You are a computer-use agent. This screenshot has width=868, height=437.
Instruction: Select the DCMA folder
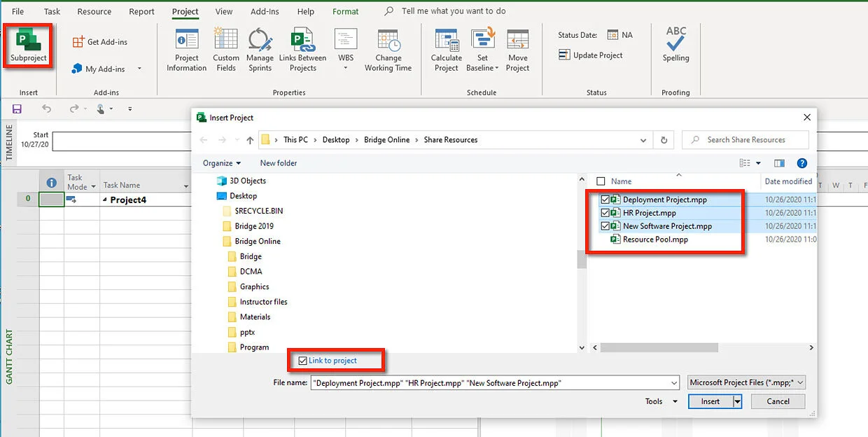246,272
